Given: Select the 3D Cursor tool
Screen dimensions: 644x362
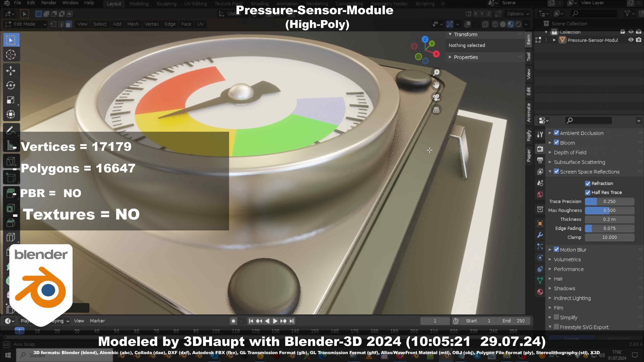Looking at the screenshot, I should click(11, 55).
